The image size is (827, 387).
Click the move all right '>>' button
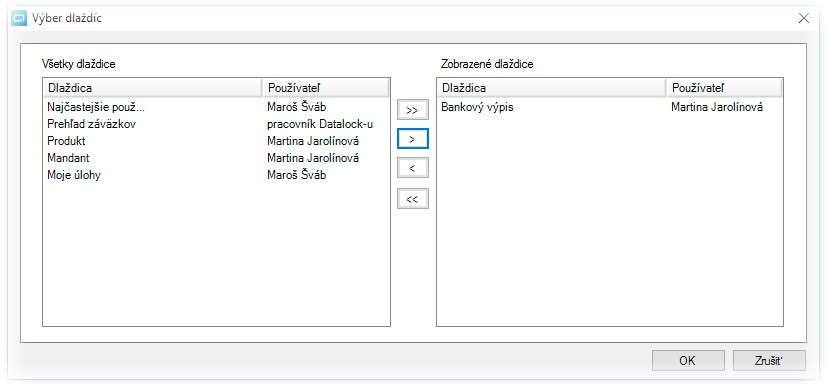[412, 110]
